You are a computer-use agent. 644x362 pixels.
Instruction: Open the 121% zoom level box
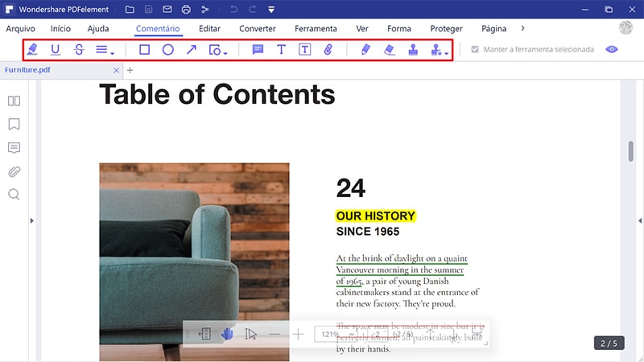(x=336, y=334)
